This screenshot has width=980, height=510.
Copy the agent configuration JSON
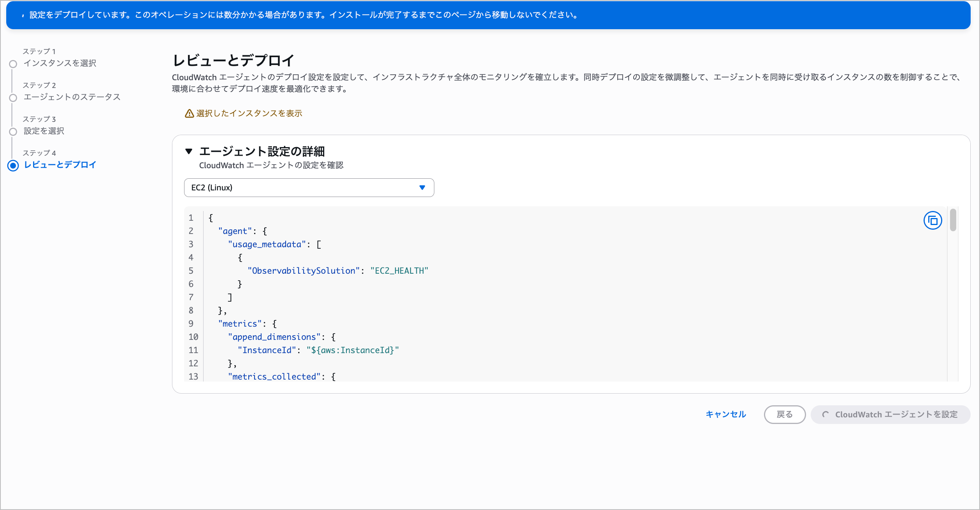tap(933, 221)
